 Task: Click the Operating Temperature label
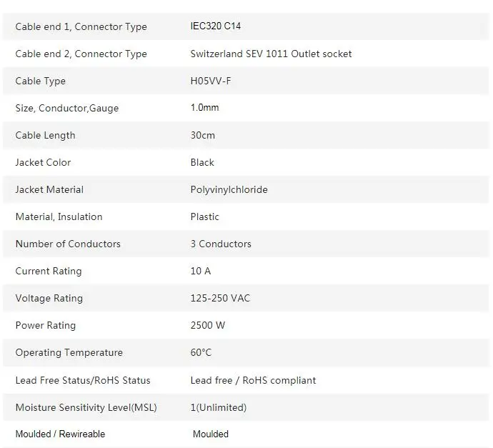click(x=69, y=352)
